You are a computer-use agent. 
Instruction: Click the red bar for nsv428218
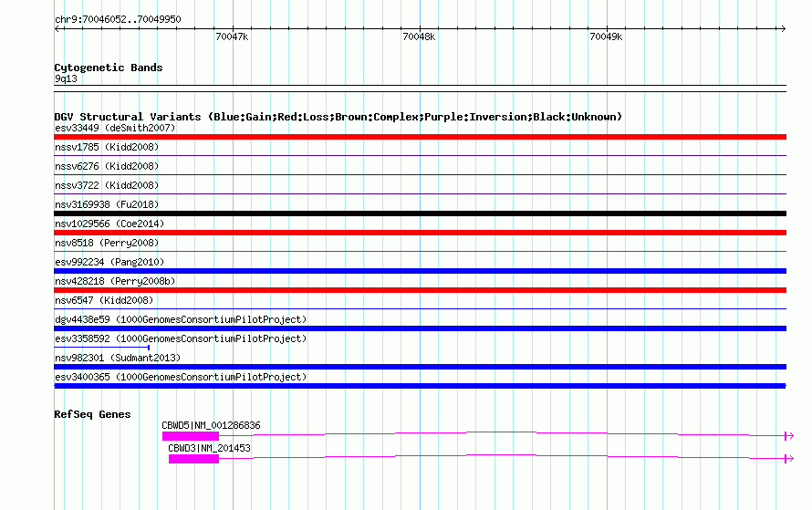click(x=420, y=290)
